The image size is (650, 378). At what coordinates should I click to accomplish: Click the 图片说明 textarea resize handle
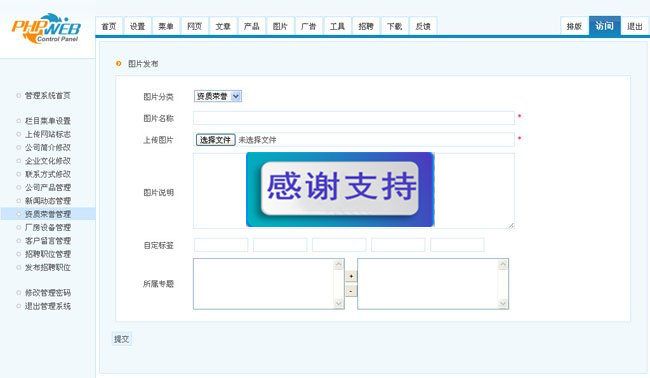click(511, 225)
